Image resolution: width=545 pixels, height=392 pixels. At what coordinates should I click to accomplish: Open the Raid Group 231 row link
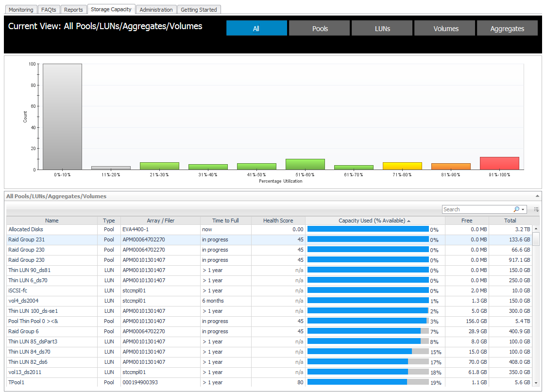pyautogui.click(x=26, y=239)
